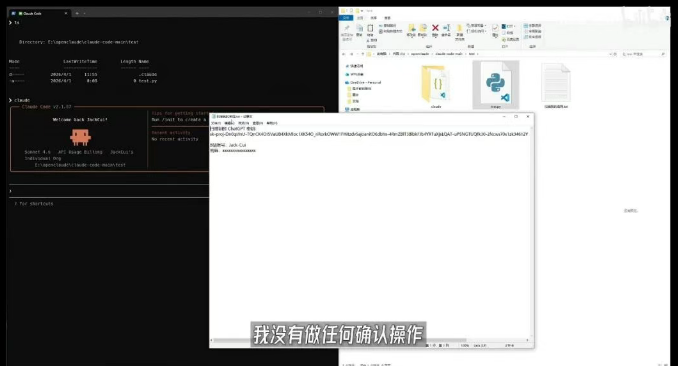Click the Edit command in Explorer ribbon
Screen dimensions: 678x366
[x=509, y=32]
